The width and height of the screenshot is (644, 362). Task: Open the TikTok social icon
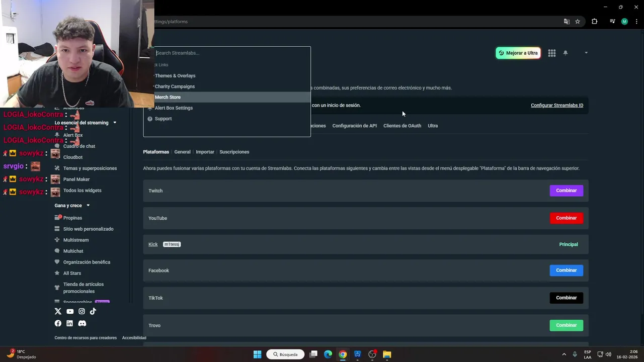tap(93, 311)
